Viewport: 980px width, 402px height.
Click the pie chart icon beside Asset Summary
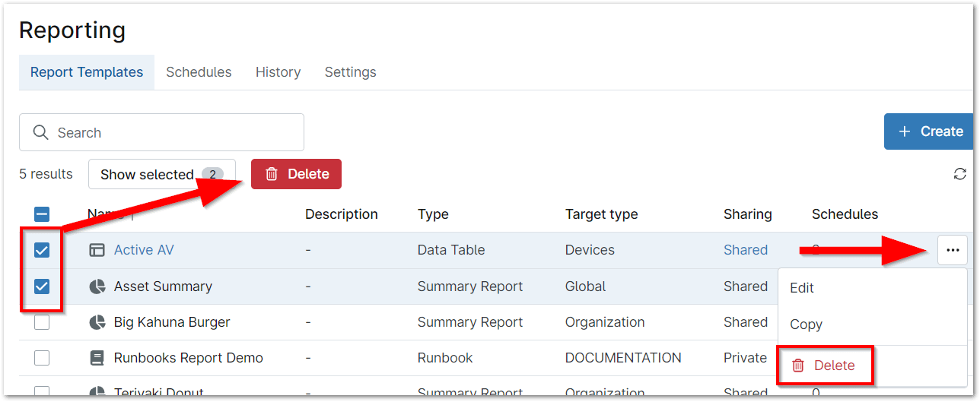[x=97, y=286]
